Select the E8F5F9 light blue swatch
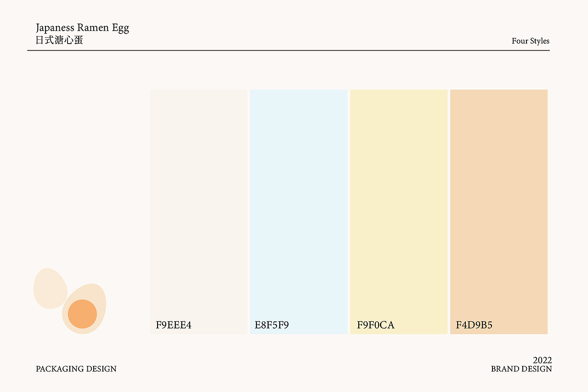 click(299, 212)
